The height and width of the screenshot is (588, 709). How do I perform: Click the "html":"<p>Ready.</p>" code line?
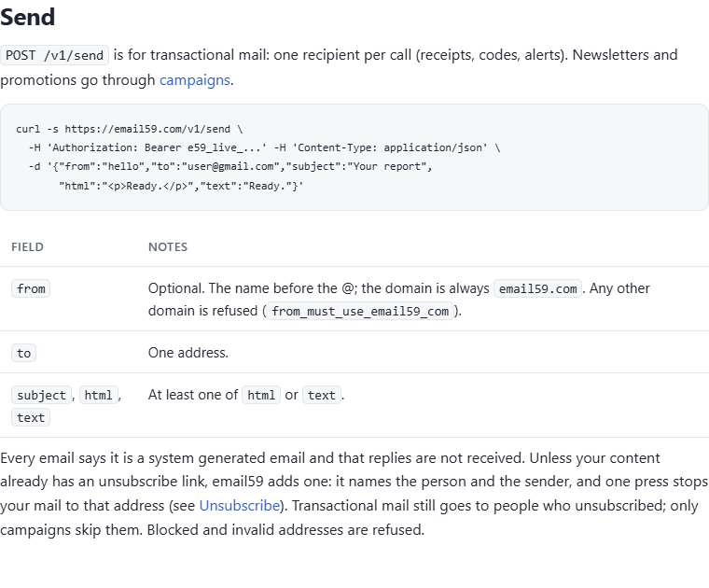pyautogui.click(x=181, y=186)
